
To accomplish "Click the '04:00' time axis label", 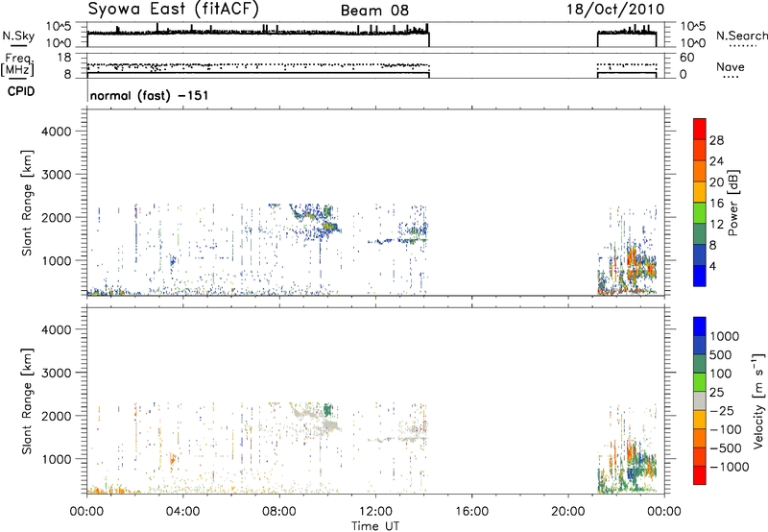I will [182, 512].
